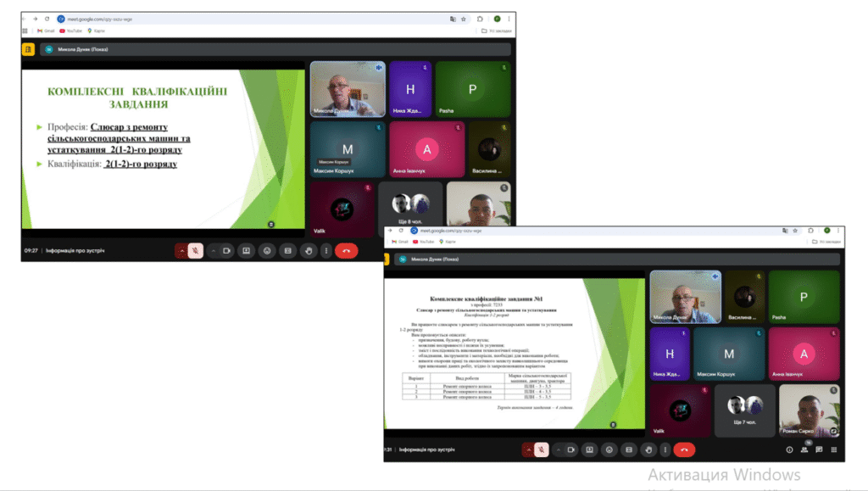This screenshot has width=868, height=491.
Task: Raise hand in the upper-left Meet window
Action: (309, 251)
